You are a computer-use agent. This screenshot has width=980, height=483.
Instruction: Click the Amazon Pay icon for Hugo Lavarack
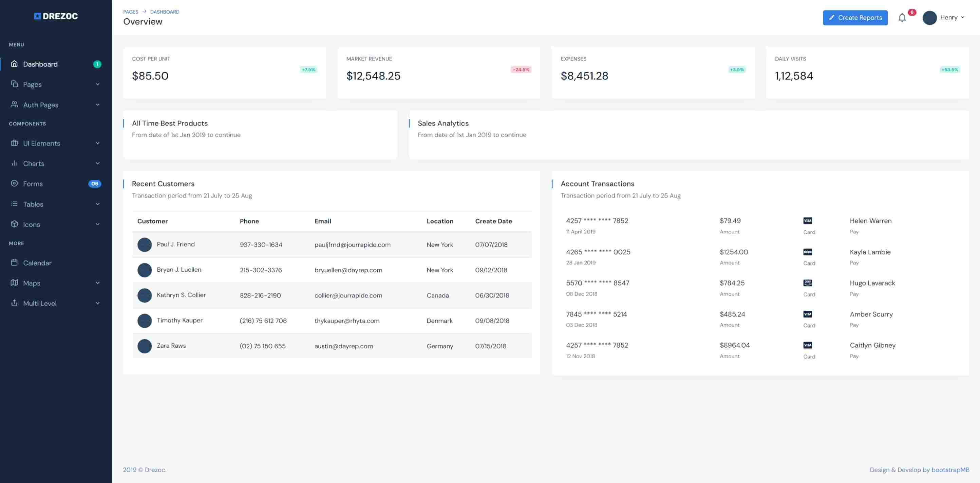807,283
